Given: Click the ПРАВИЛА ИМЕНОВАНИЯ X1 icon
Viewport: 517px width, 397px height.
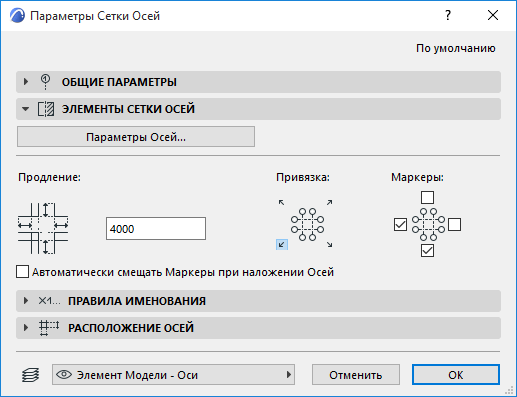Looking at the screenshot, I should click(49, 301).
